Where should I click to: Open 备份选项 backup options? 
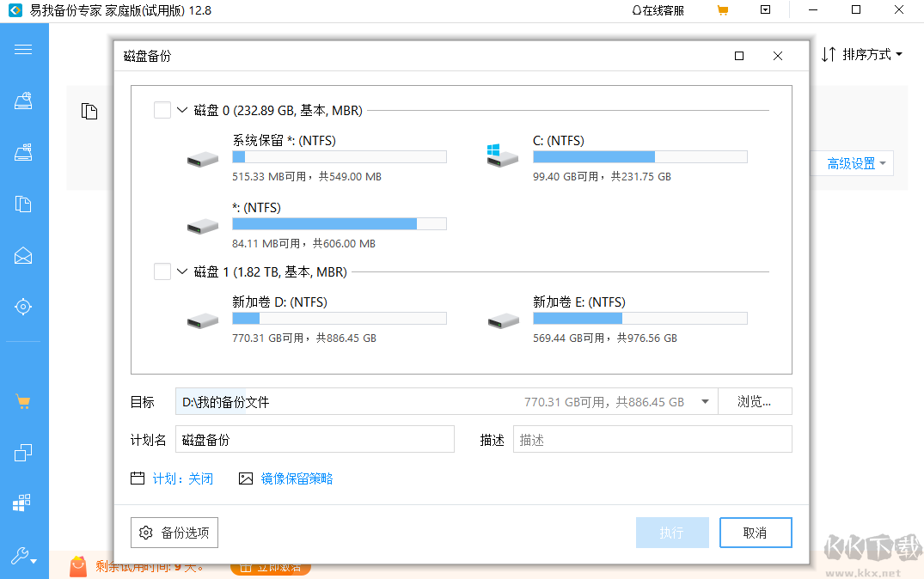pyautogui.click(x=174, y=533)
